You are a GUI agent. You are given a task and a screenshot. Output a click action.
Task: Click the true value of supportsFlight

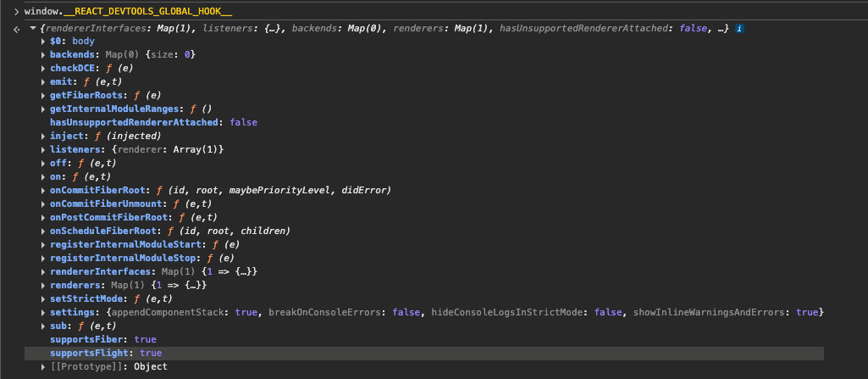pyautogui.click(x=151, y=353)
